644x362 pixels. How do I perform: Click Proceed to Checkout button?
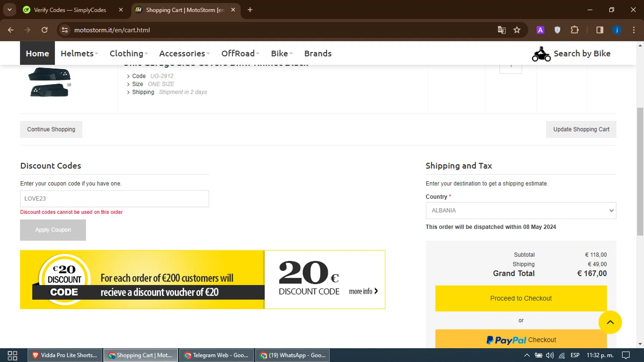[x=521, y=298]
